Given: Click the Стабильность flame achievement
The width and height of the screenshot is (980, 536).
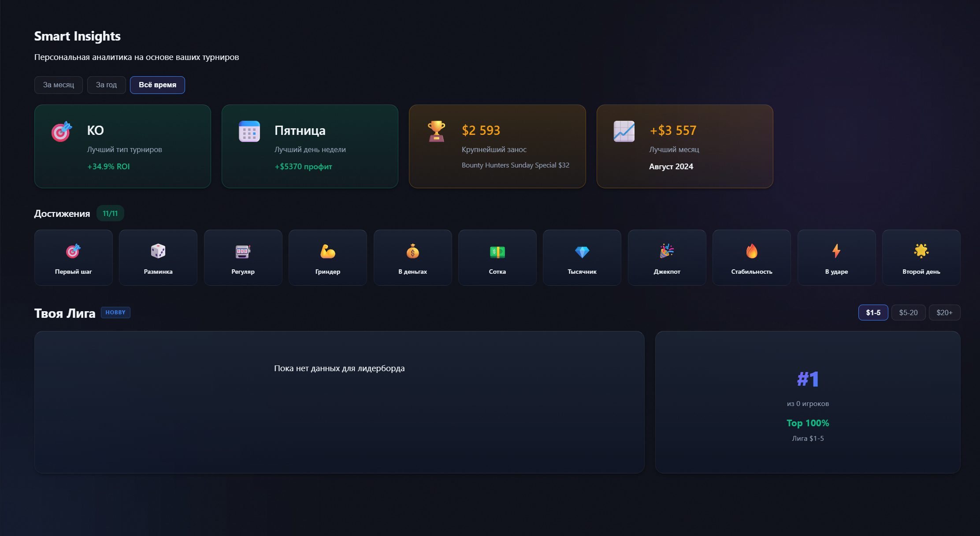Looking at the screenshot, I should click(x=751, y=257).
